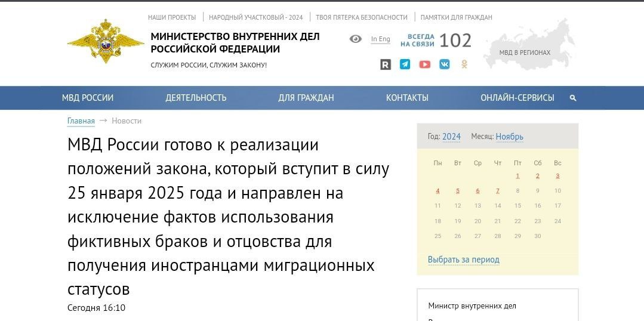Expand the Выбрать за период option

463,260
